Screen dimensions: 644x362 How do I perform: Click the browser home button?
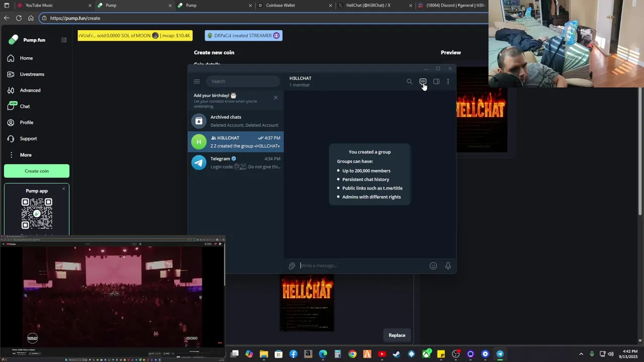[x=31, y=18]
